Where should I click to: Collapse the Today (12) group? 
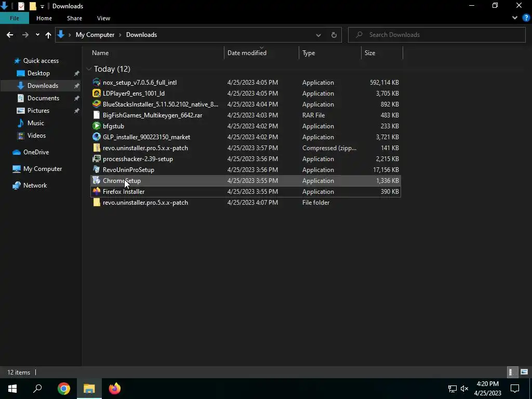[89, 69]
